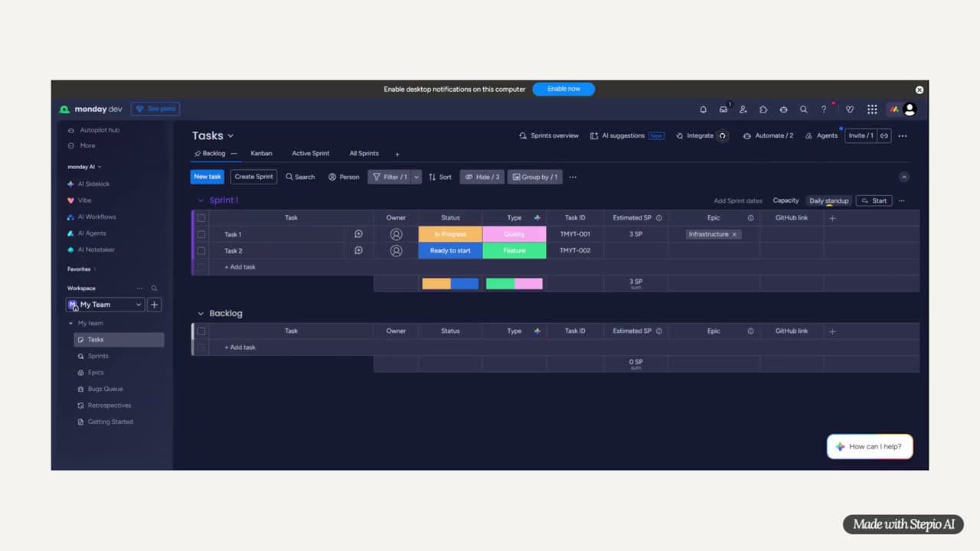This screenshot has width=980, height=551.
Task: Collapse the board header with up arrow
Action: click(904, 177)
